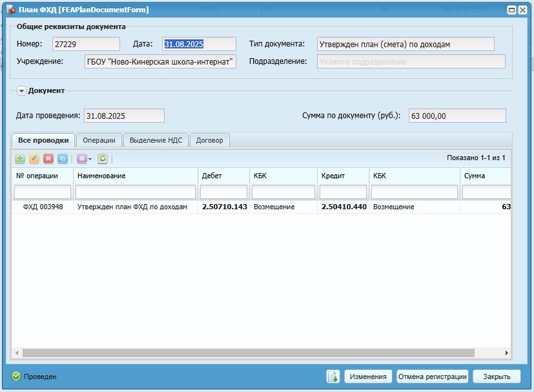Image resolution: width=534 pixels, height=392 pixels.
Task: Click the red delete record icon
Action: point(48,158)
